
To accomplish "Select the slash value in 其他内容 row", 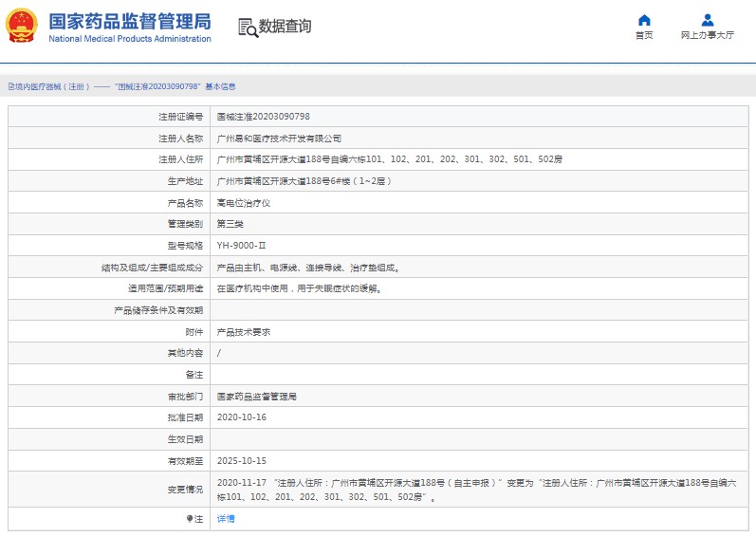I will [x=219, y=353].
